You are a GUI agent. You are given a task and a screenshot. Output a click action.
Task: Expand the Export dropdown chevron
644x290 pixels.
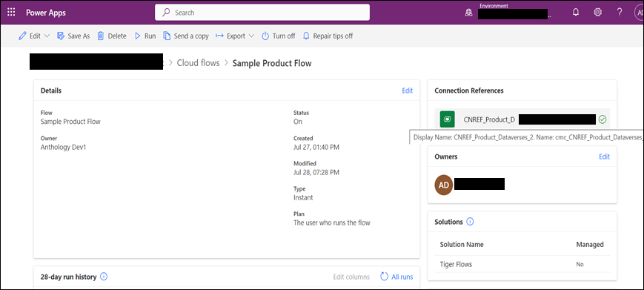pyautogui.click(x=251, y=36)
